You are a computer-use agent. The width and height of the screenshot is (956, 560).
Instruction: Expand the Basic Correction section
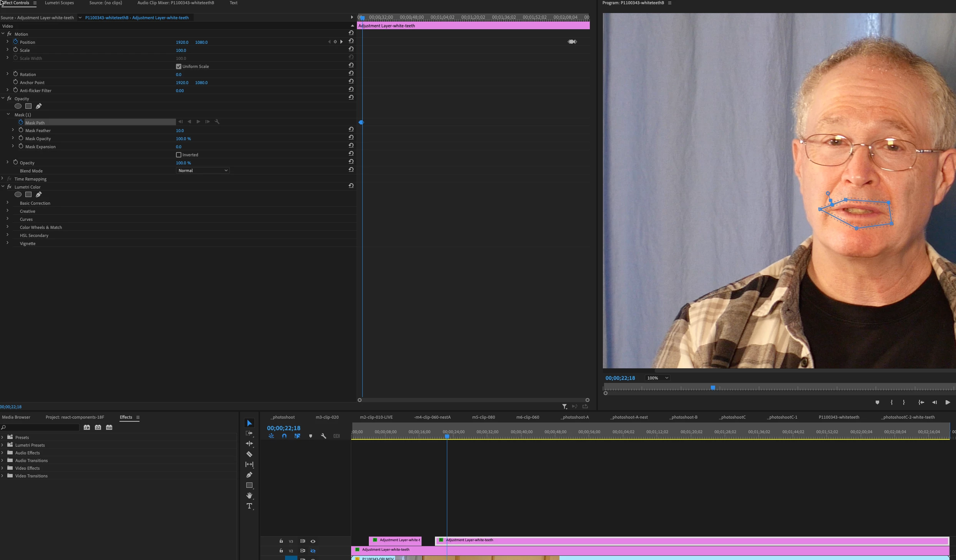coord(7,203)
